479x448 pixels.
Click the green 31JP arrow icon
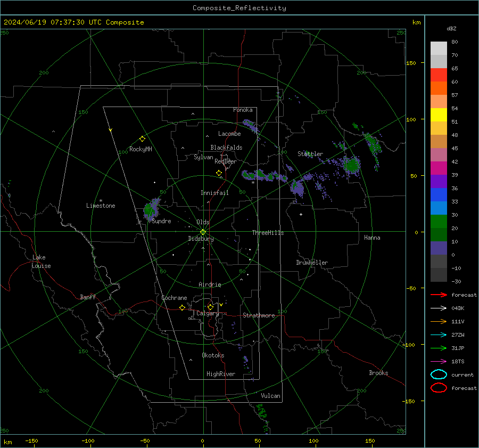[439, 348]
